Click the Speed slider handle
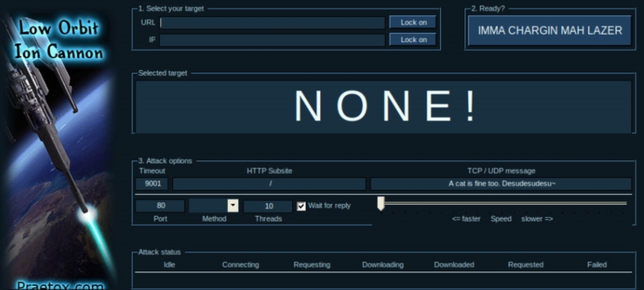This screenshot has width=644, height=290. point(381,203)
